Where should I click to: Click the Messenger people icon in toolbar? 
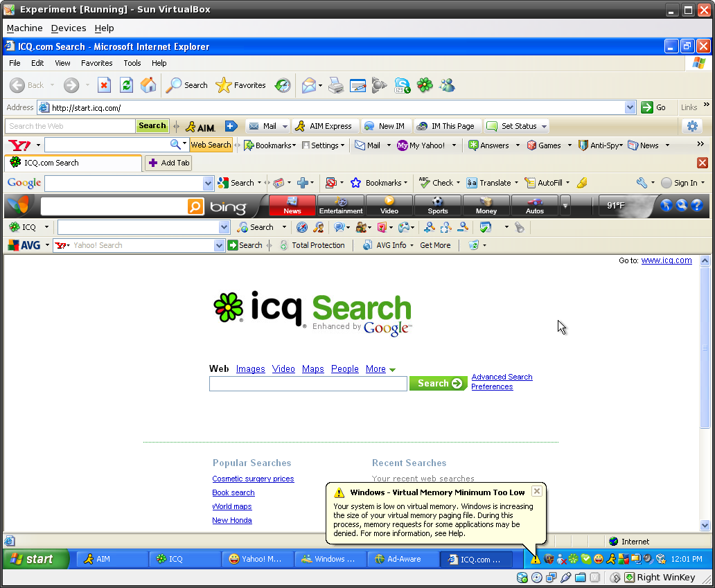click(x=447, y=85)
